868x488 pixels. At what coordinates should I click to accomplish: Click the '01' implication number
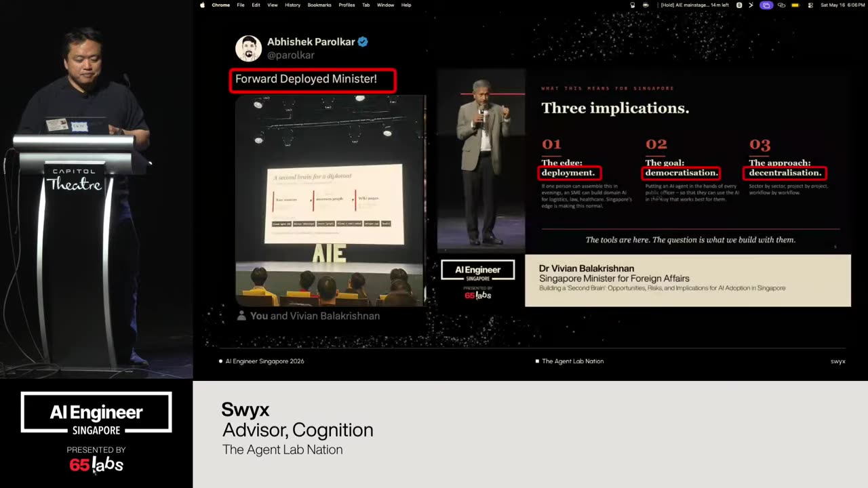pyautogui.click(x=551, y=144)
